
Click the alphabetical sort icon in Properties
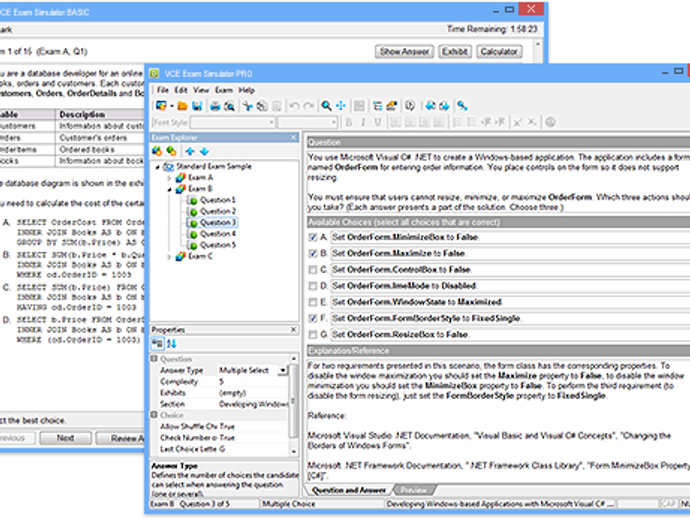pyautogui.click(x=171, y=344)
